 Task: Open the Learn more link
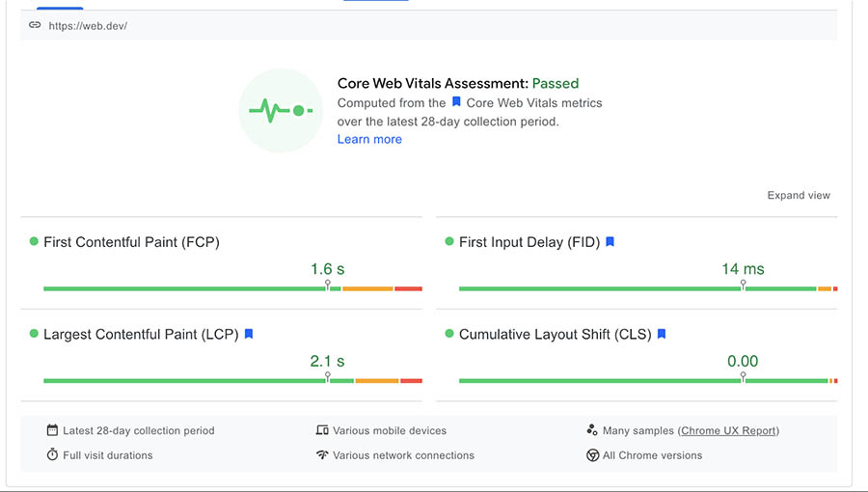[369, 139]
